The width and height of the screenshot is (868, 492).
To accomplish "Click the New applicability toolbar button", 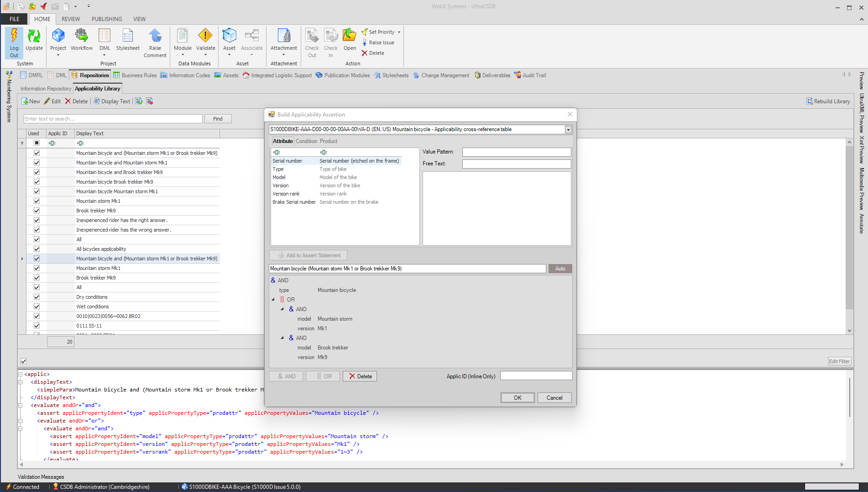I will pos(31,101).
